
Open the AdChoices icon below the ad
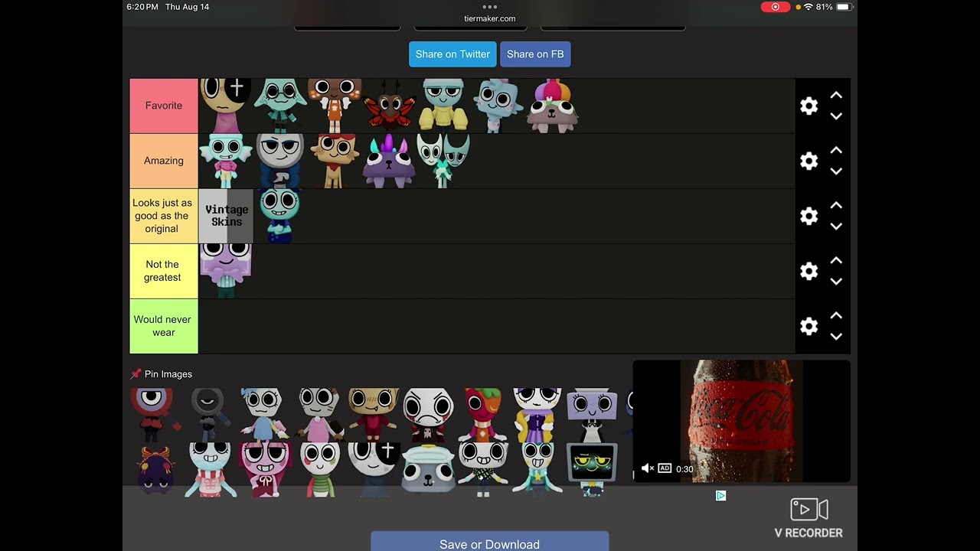(x=720, y=496)
